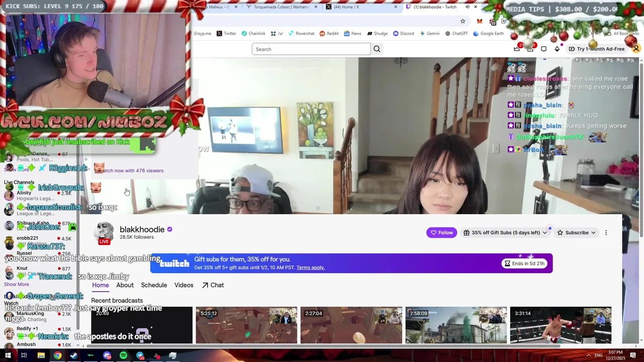The height and width of the screenshot is (362, 644).
Task: Mute the blakkhoodie Twitch tab speaker icon
Action: pos(467,7)
